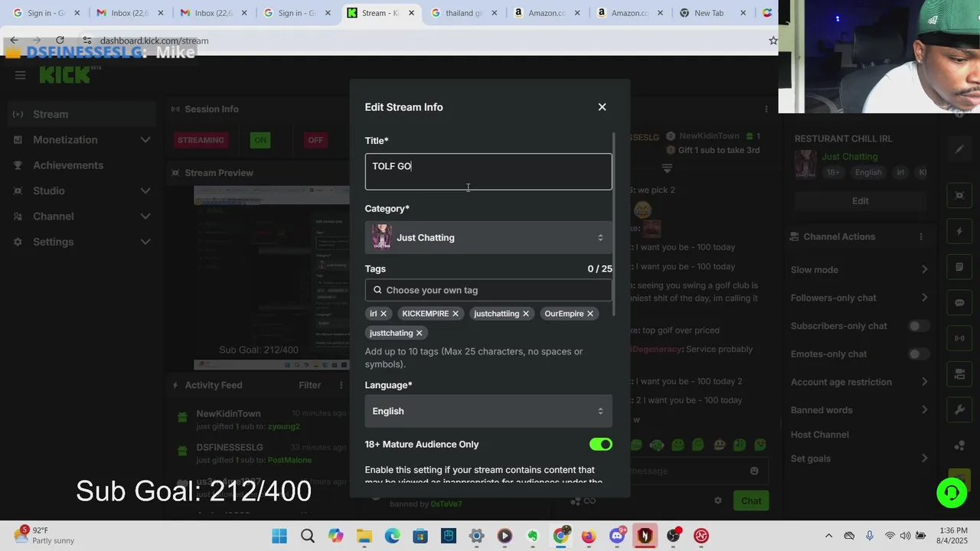980x551 pixels.
Task: Focus the Choose your own tag field
Action: (x=488, y=290)
